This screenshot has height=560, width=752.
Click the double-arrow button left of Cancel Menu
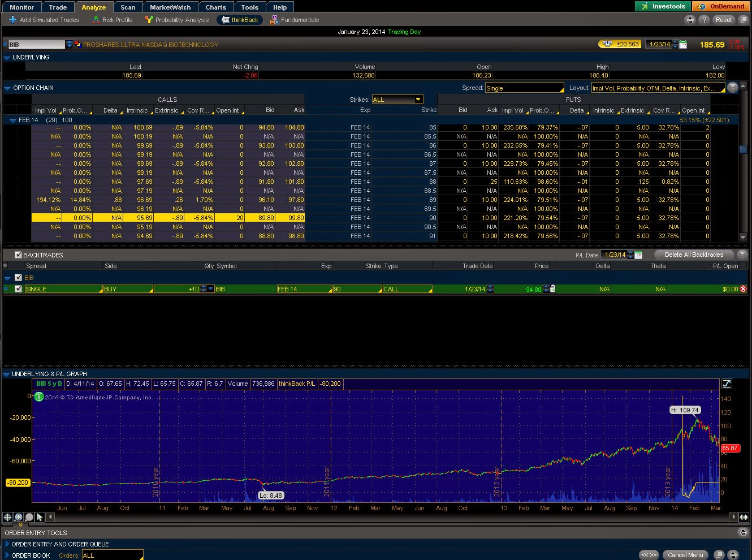point(649,555)
